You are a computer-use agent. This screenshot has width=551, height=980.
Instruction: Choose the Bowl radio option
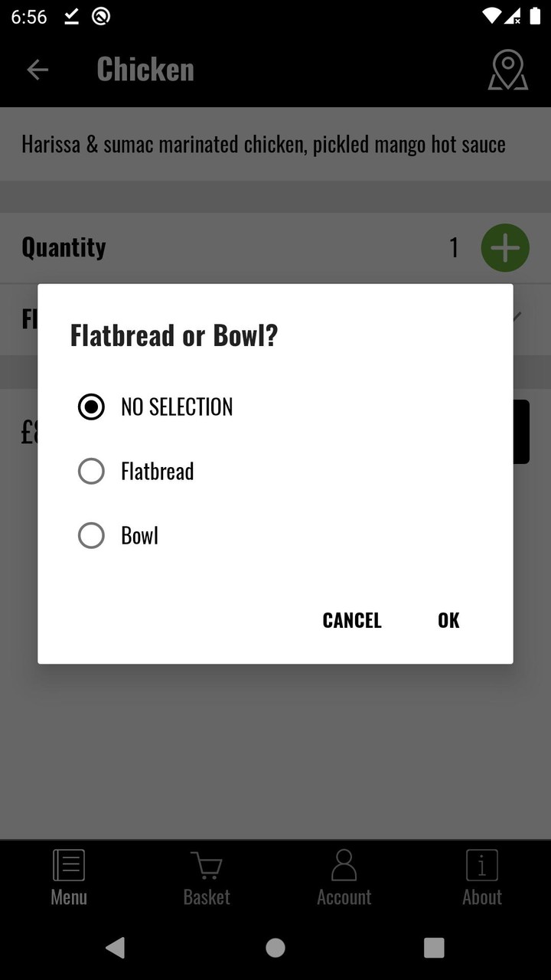91,535
